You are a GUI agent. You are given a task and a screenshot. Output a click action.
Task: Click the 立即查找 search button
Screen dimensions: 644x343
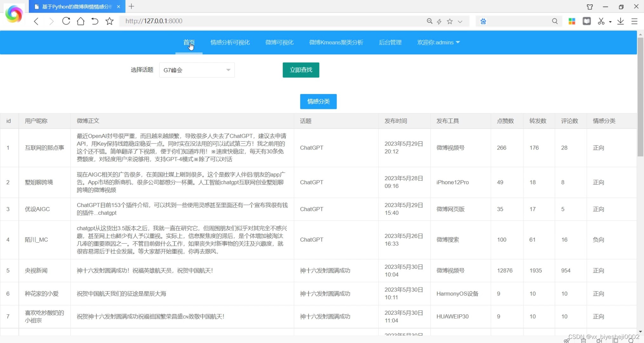[x=300, y=70]
